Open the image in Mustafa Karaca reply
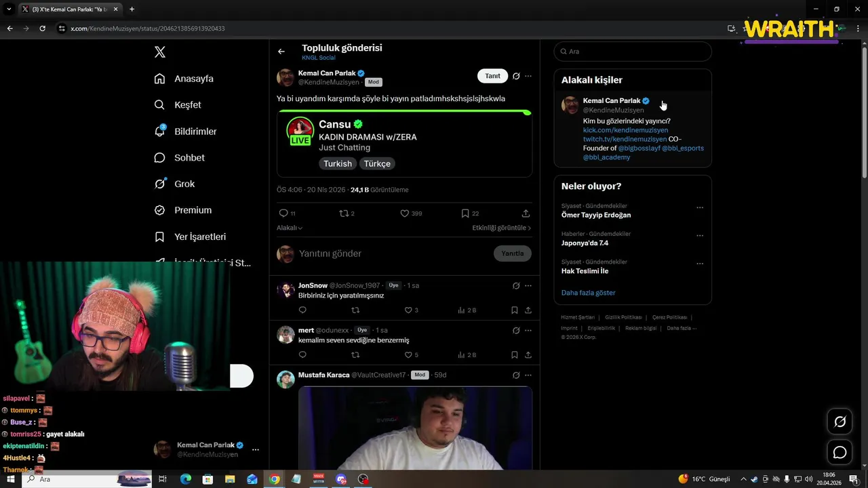The image size is (868, 488). [415, 428]
